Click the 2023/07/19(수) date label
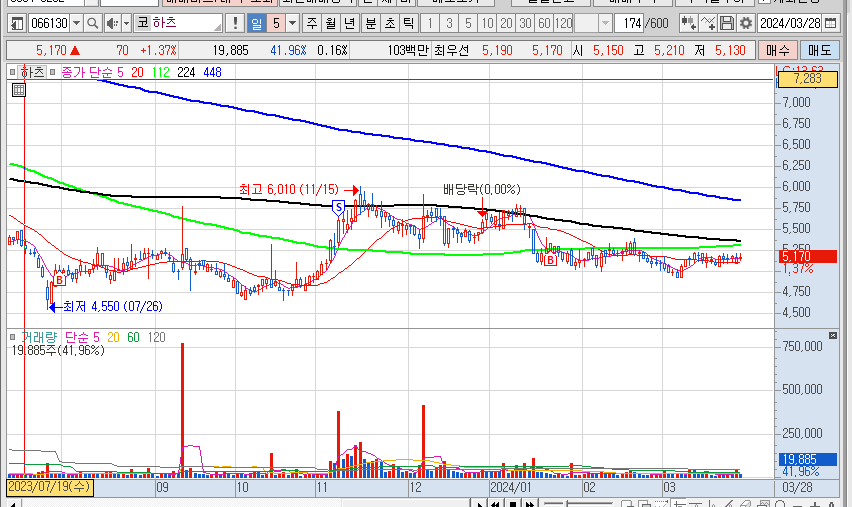 49,487
